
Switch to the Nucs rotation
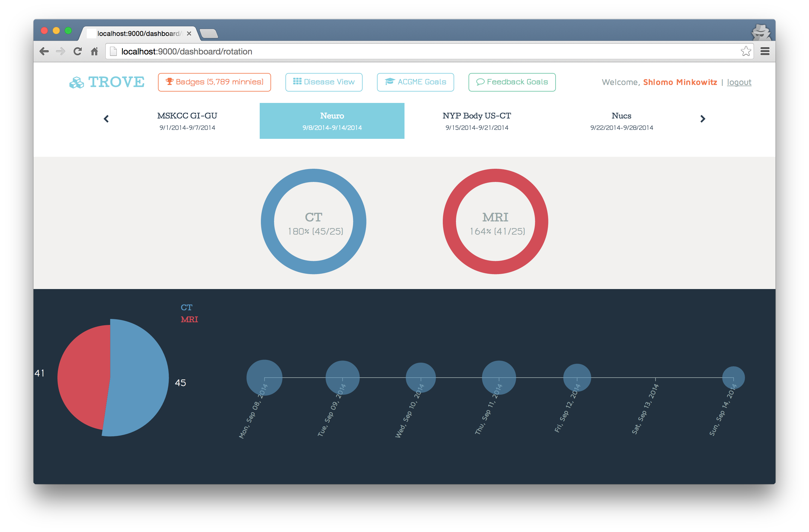point(621,121)
